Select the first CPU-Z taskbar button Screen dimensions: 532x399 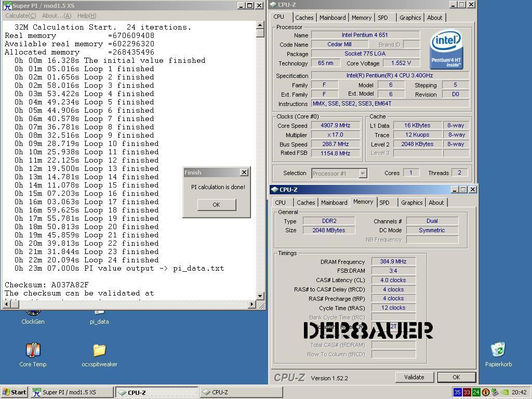(x=156, y=392)
